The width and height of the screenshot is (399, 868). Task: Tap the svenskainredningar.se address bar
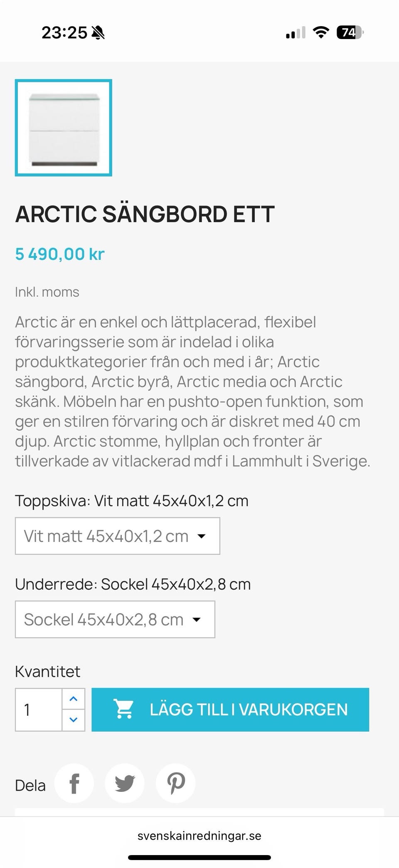[x=199, y=836]
